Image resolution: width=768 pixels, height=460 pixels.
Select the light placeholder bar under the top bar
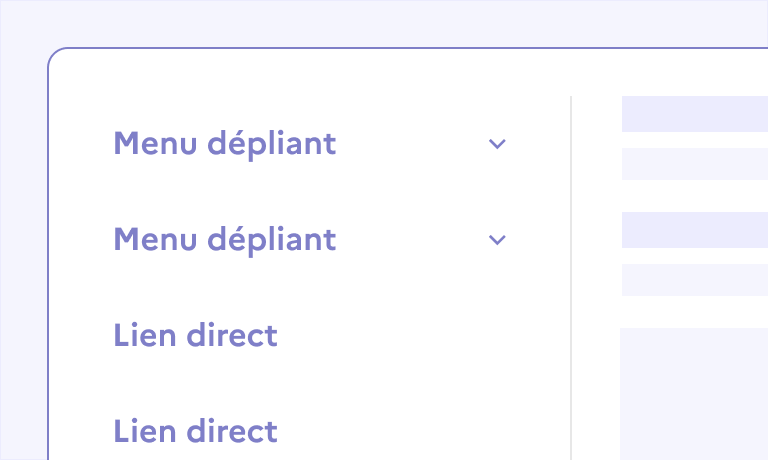pyautogui.click(x=694, y=164)
